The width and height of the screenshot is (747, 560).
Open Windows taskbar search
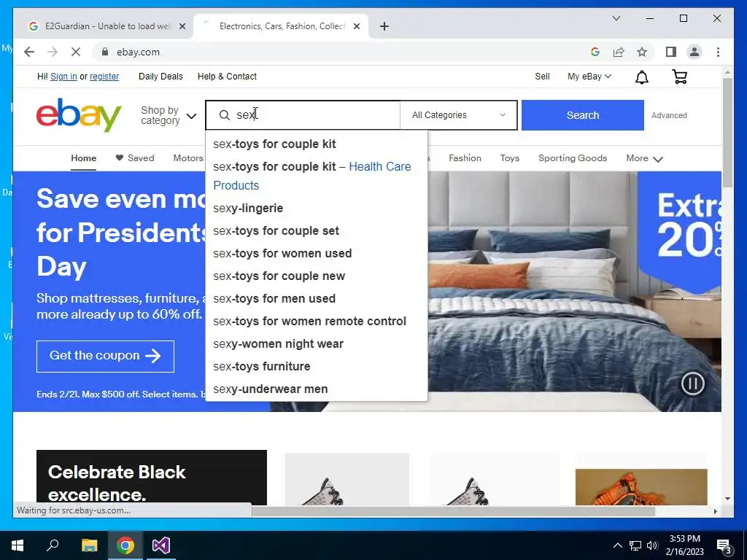[53, 545]
